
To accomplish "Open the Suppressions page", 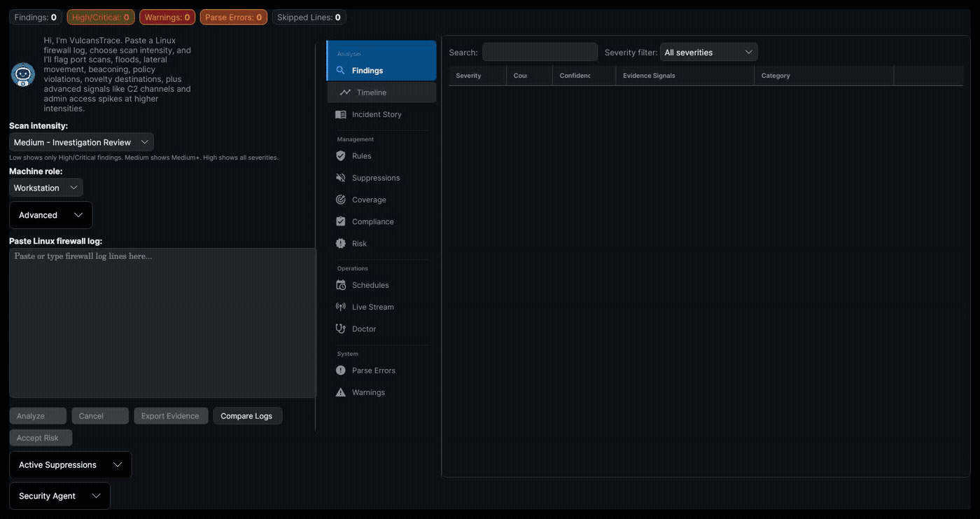I will [381, 178].
